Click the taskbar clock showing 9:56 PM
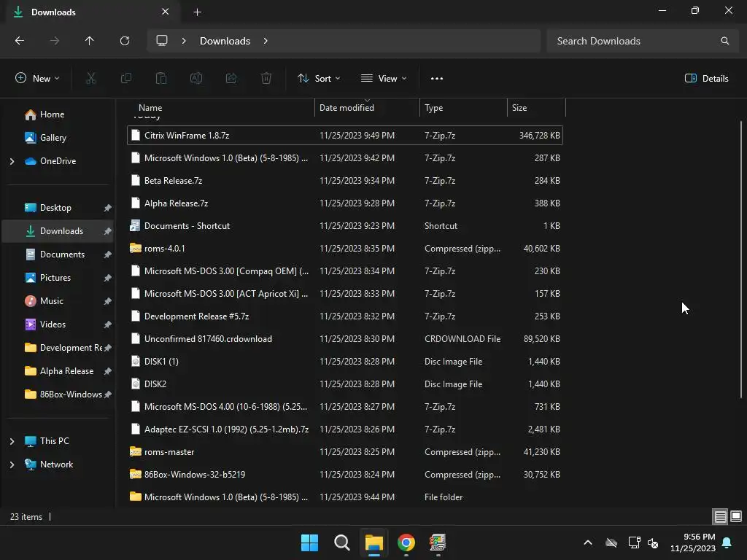747x560 pixels. (693, 542)
